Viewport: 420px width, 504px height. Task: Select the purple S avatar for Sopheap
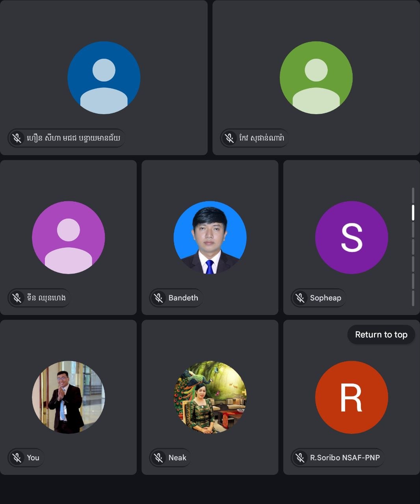point(351,237)
